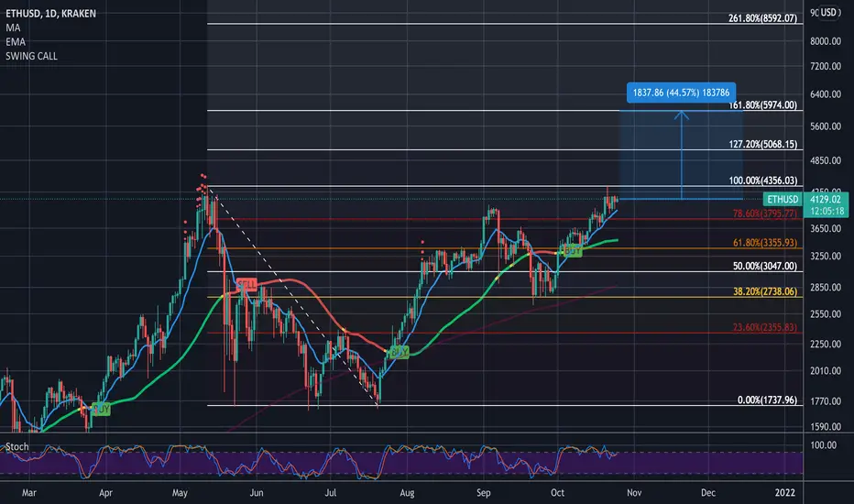
Task: Select the 23.60%(2355.83) Fibonacci label
Action: pyautogui.click(x=765, y=327)
